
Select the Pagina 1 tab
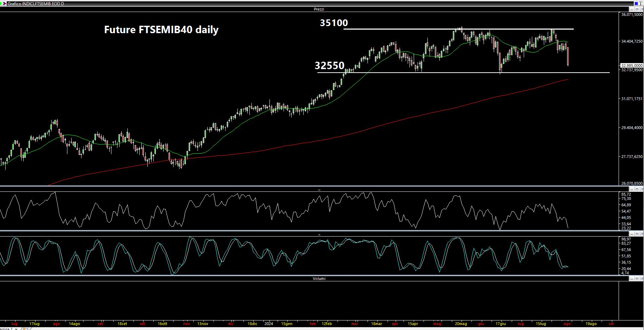point(6,329)
